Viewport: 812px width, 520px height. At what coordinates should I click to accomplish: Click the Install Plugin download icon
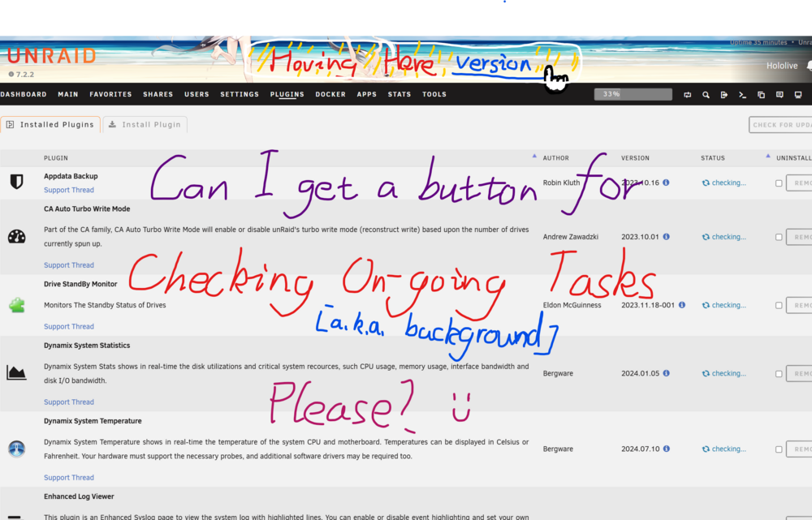click(x=112, y=125)
